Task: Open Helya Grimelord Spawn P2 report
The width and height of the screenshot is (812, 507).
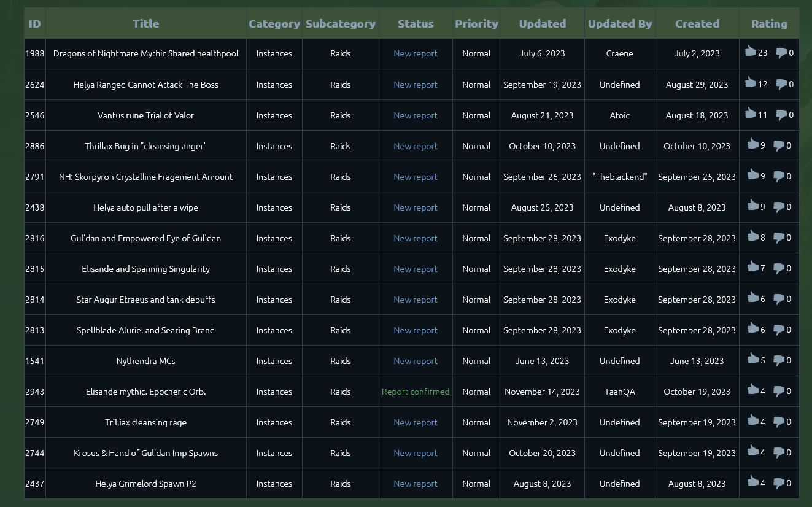Action: click(146, 484)
